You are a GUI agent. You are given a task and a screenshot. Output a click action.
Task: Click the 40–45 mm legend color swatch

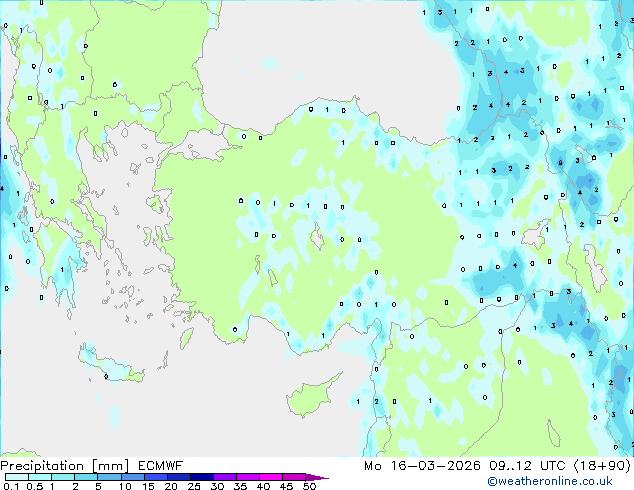(x=271, y=477)
